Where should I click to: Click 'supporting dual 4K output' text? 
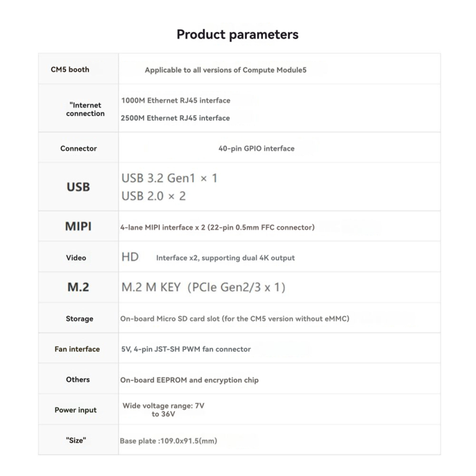(248, 258)
